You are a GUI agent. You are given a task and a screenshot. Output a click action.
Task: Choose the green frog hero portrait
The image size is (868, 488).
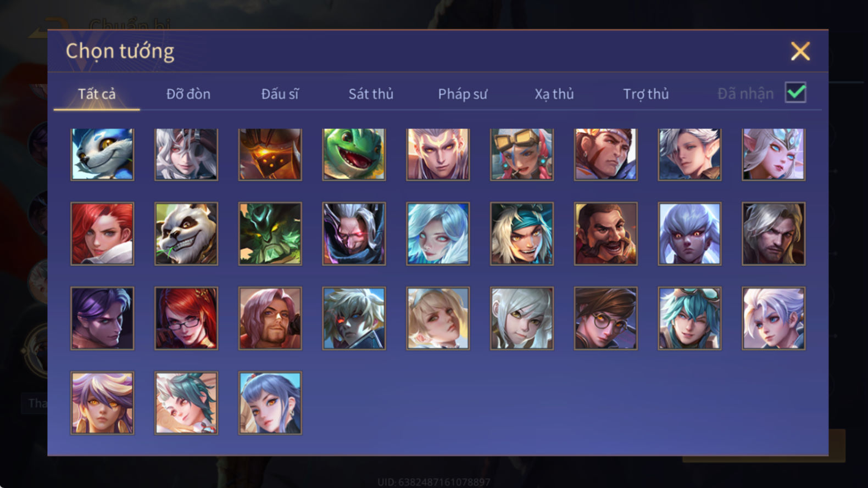click(x=354, y=154)
